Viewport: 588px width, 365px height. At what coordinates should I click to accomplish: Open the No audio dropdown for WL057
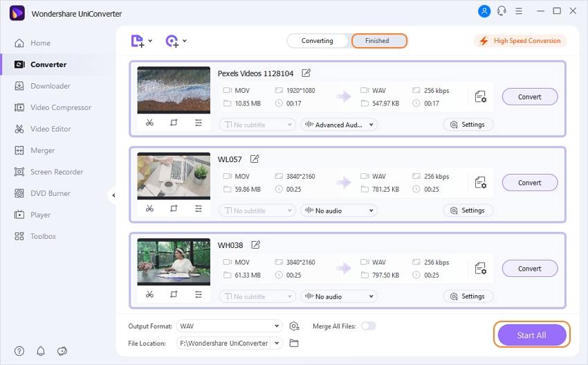pyautogui.click(x=339, y=211)
